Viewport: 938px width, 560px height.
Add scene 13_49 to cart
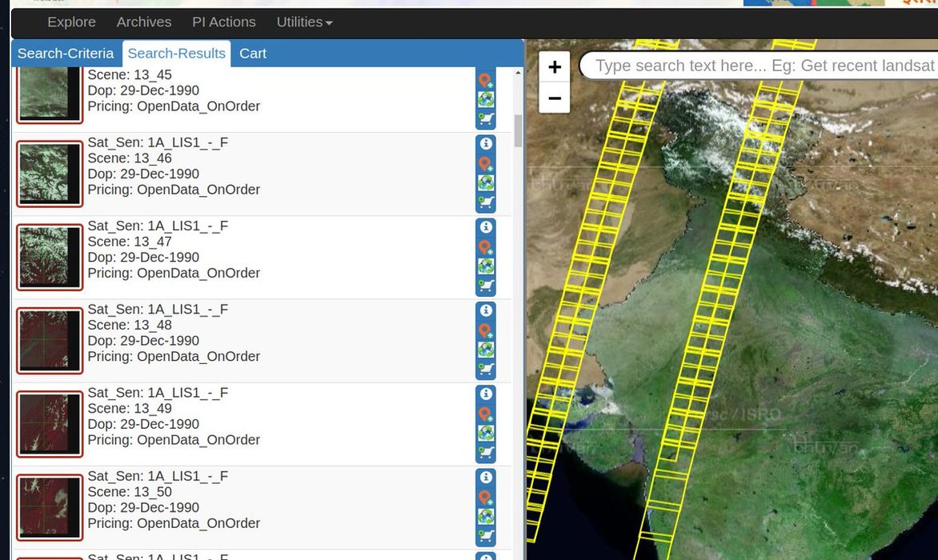point(485,453)
